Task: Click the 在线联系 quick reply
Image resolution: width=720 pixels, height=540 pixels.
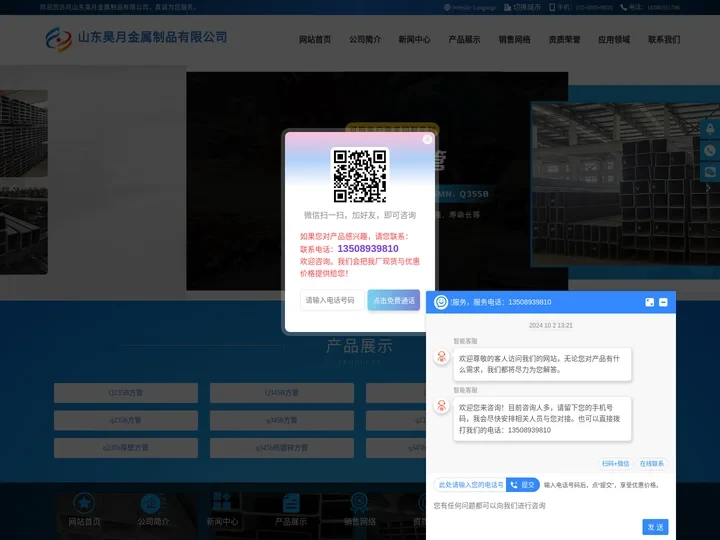Action: [652, 463]
